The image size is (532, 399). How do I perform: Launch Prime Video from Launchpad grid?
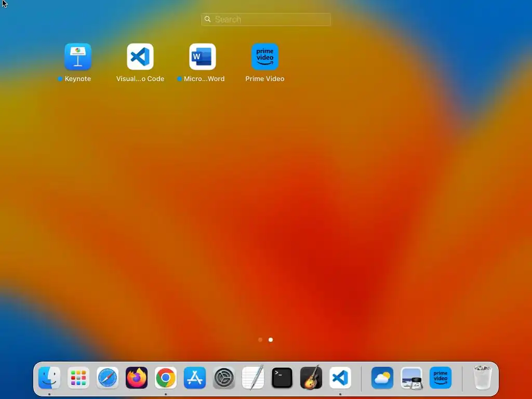(265, 57)
